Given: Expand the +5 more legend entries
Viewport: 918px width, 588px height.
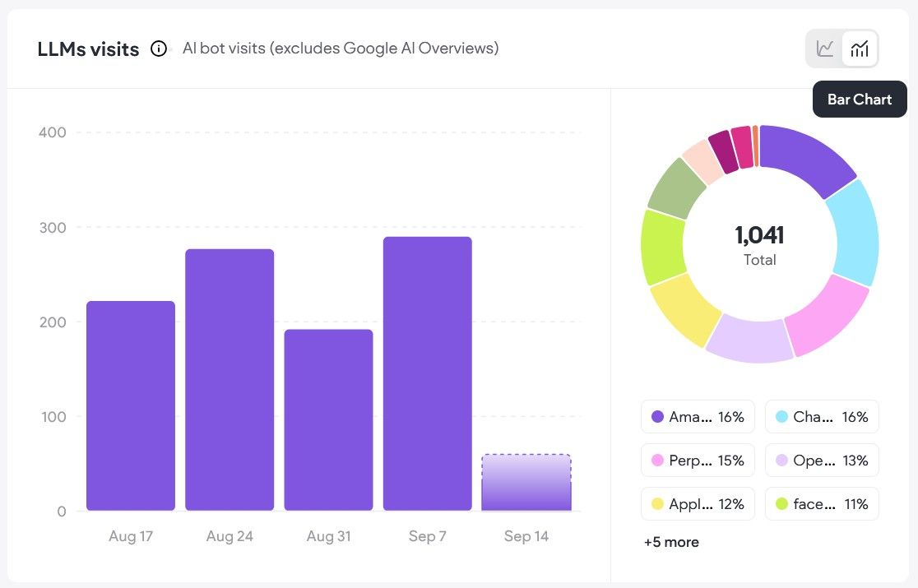Looking at the screenshot, I should [x=671, y=543].
